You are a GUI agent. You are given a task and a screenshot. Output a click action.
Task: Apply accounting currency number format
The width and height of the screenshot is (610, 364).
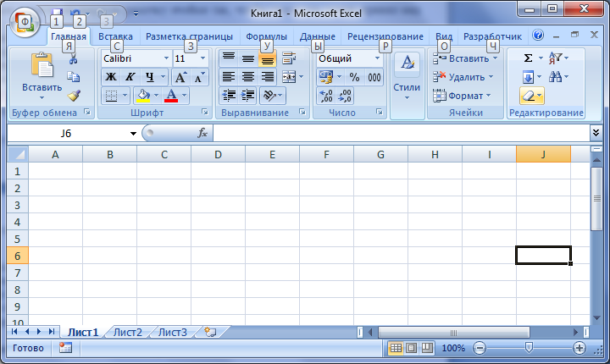pos(326,77)
